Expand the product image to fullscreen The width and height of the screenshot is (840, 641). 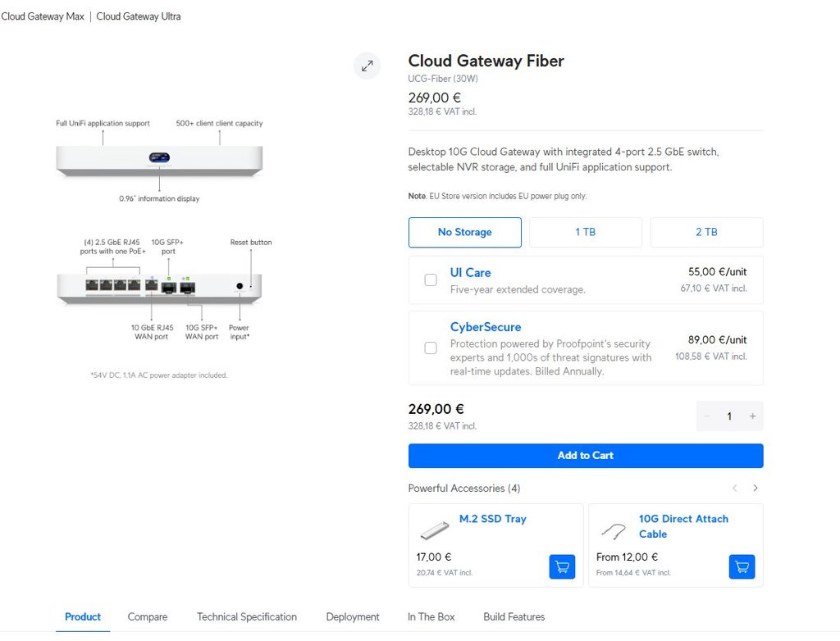[367, 66]
